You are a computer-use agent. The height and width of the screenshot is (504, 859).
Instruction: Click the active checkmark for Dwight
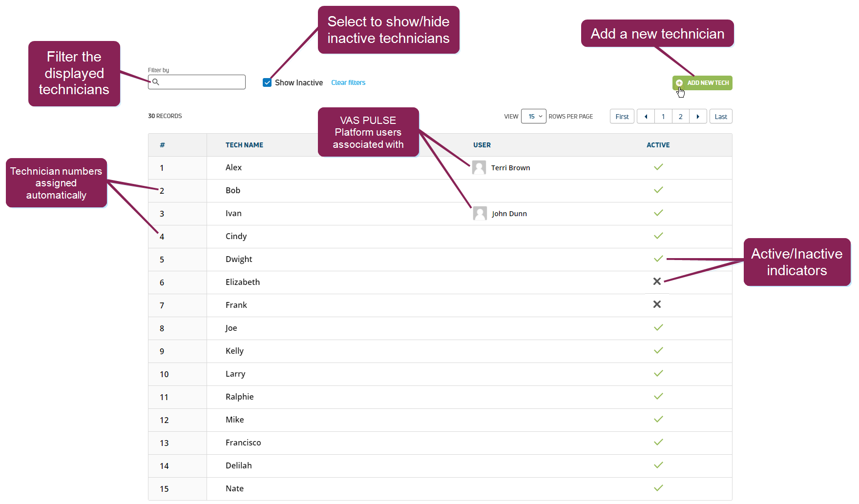point(658,259)
